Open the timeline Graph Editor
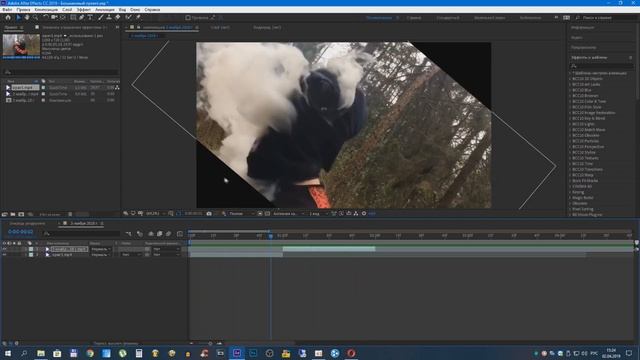 [180, 234]
